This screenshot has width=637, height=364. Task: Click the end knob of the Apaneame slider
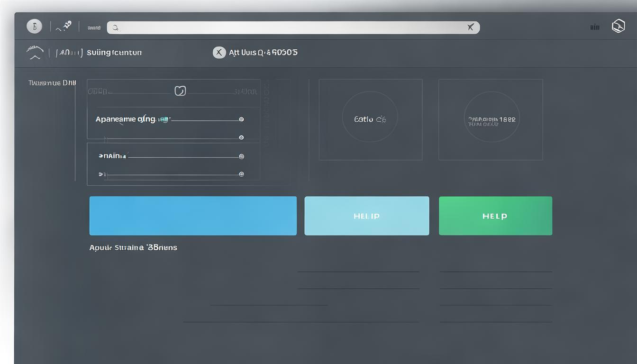click(x=241, y=120)
